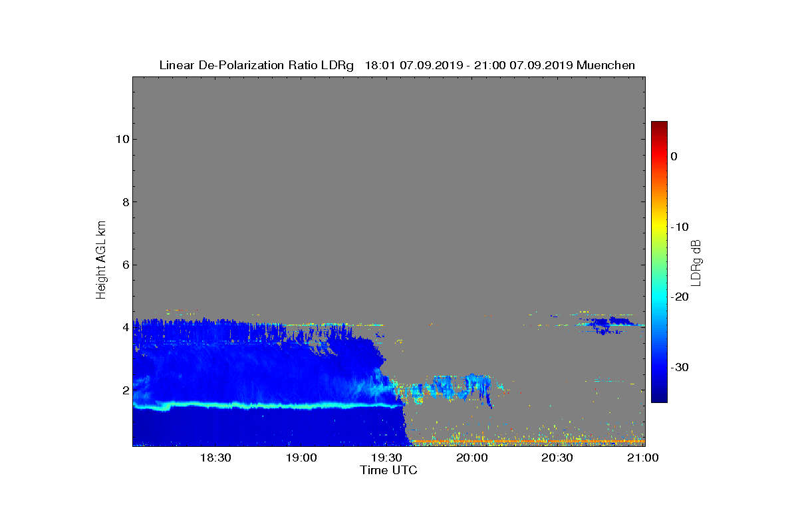798x532 pixels.
Task: Click the dark red top of colorbar
Action: [x=659, y=126]
